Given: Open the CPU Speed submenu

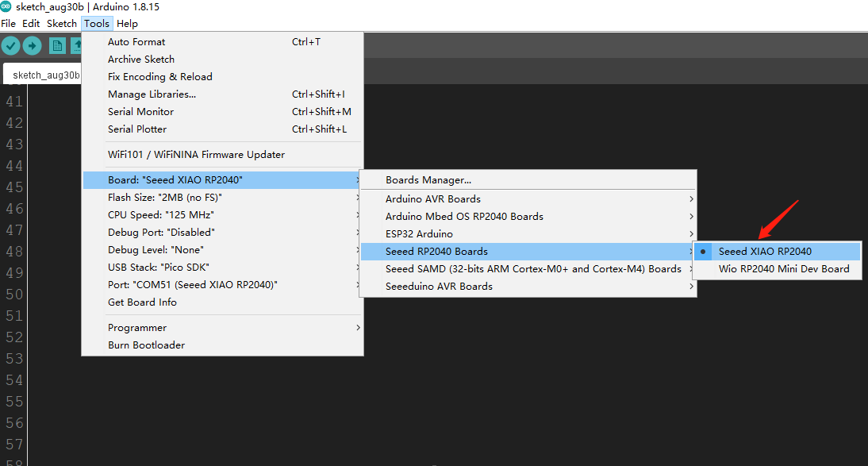Looking at the screenshot, I should click(222, 215).
